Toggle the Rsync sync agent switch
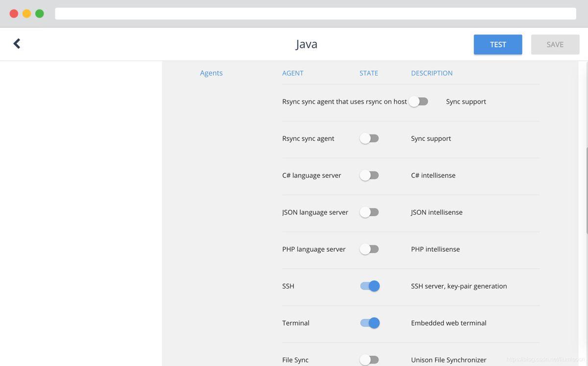The height and width of the screenshot is (366, 588). [369, 138]
